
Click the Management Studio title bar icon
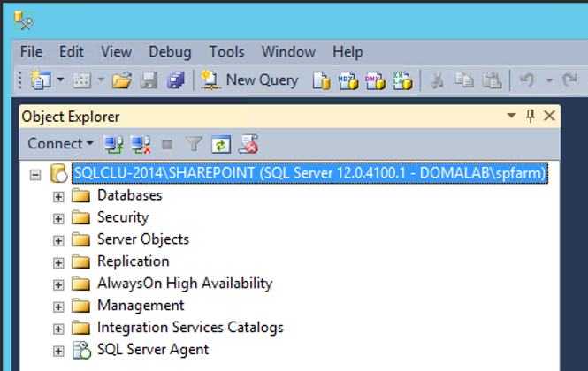23,20
